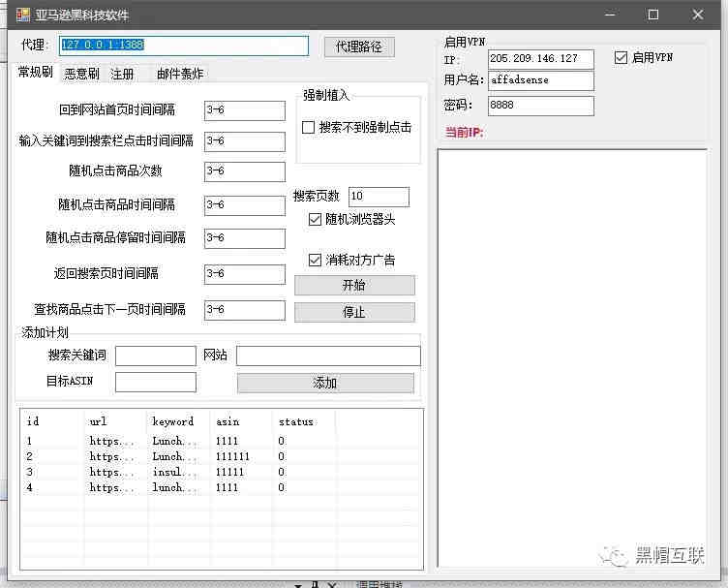The image size is (728, 588).
Task: Click the 代理路径 button
Action: pos(359,46)
